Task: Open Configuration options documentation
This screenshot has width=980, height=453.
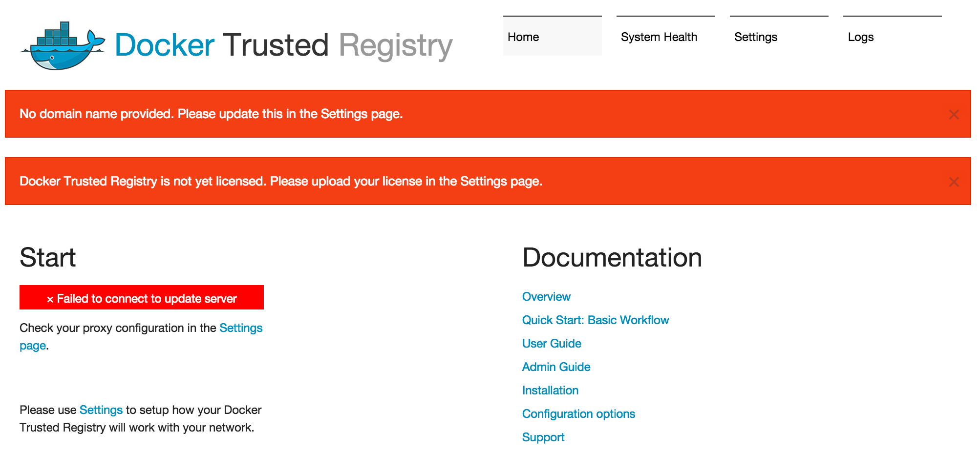Action: (578, 413)
